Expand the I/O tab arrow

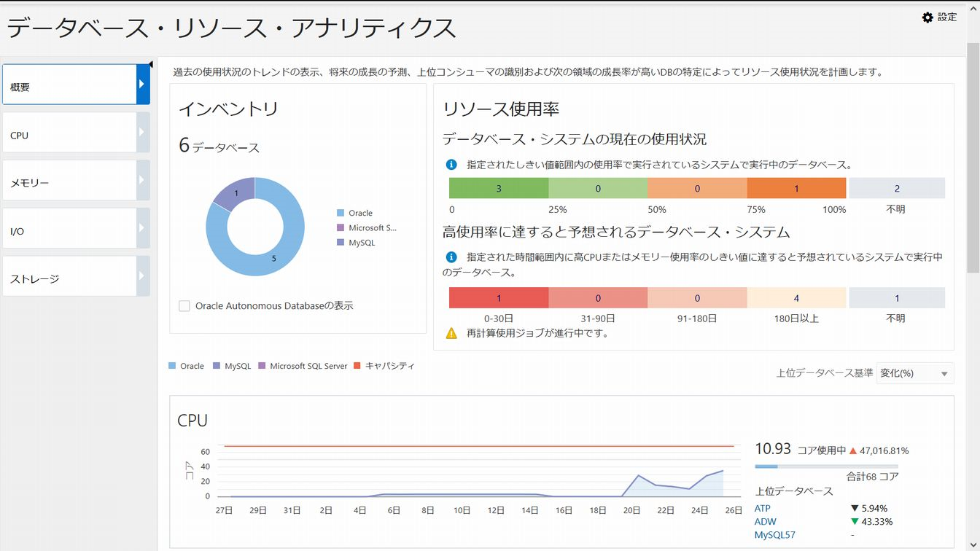143,229
